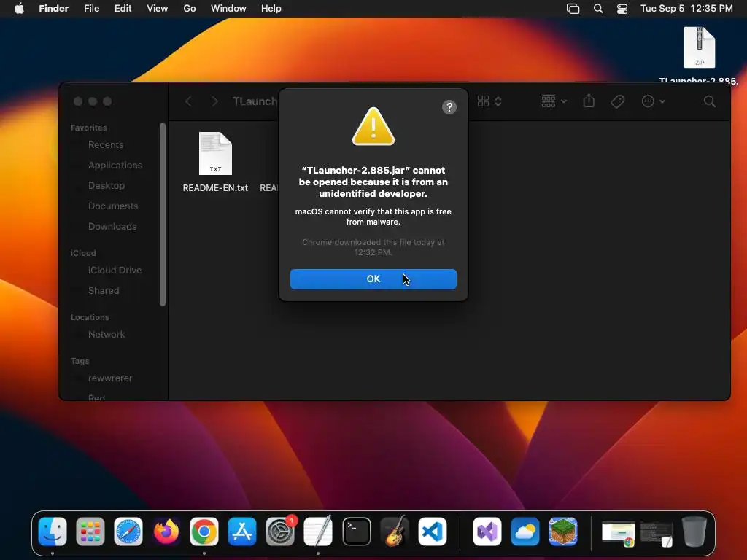Open Spotlight search in menu bar
Image resolution: width=747 pixels, height=560 pixels.
pyautogui.click(x=598, y=9)
